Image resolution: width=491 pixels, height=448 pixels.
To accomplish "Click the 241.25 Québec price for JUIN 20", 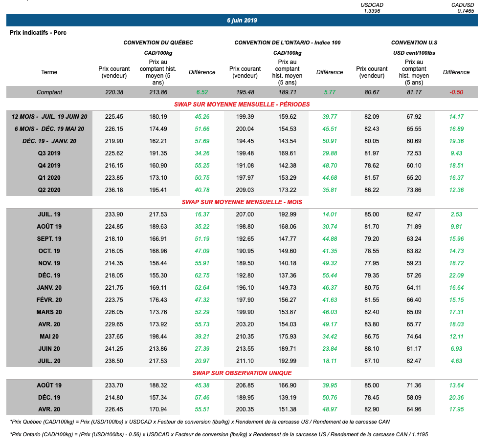I will coord(113,349).
